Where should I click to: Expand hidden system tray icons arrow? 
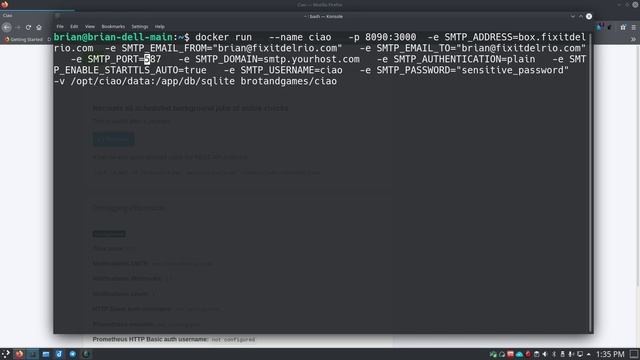589,354
